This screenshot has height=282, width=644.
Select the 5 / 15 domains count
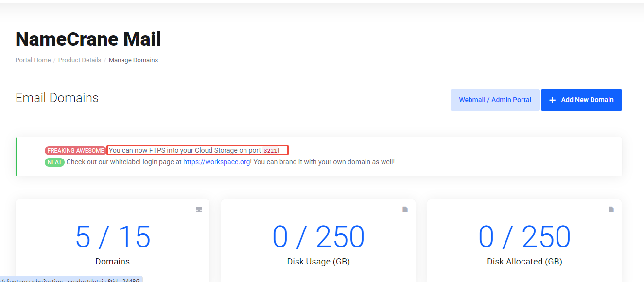(x=113, y=237)
